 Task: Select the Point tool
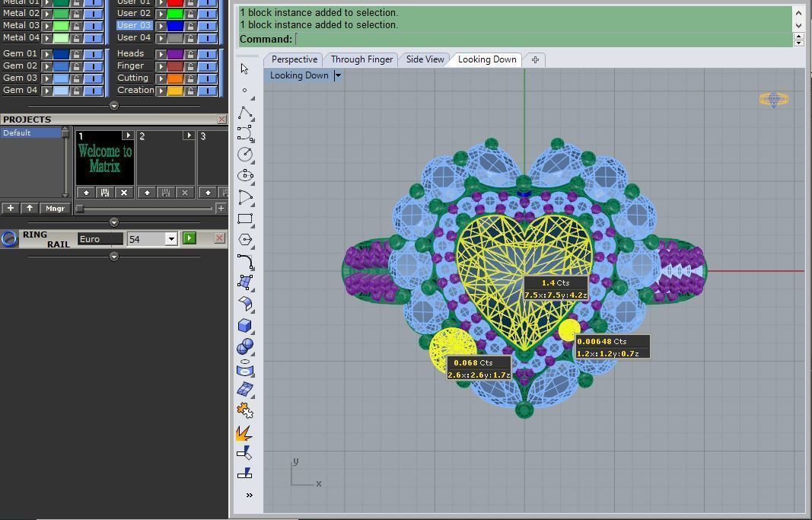[244, 90]
